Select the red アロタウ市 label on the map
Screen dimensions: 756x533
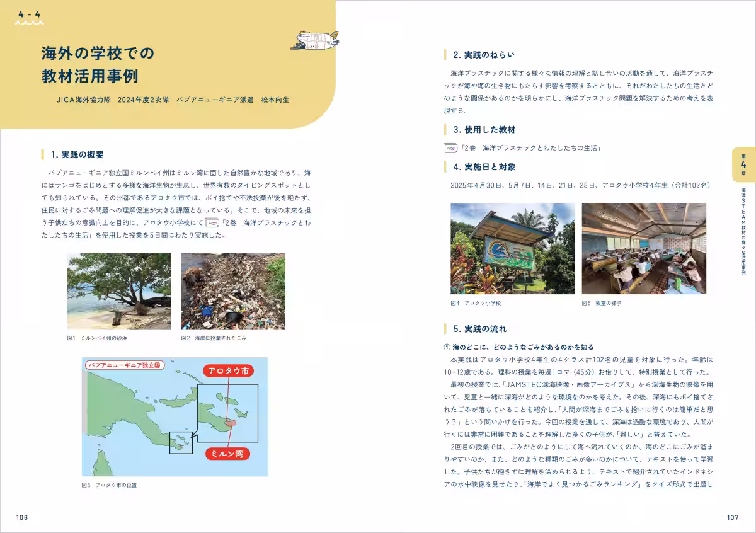(229, 371)
